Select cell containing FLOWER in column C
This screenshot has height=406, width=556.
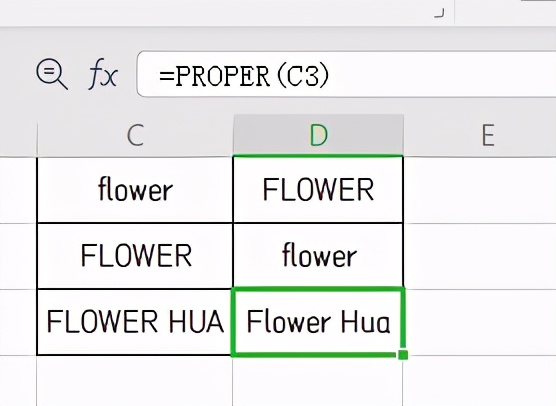pyautogui.click(x=135, y=256)
